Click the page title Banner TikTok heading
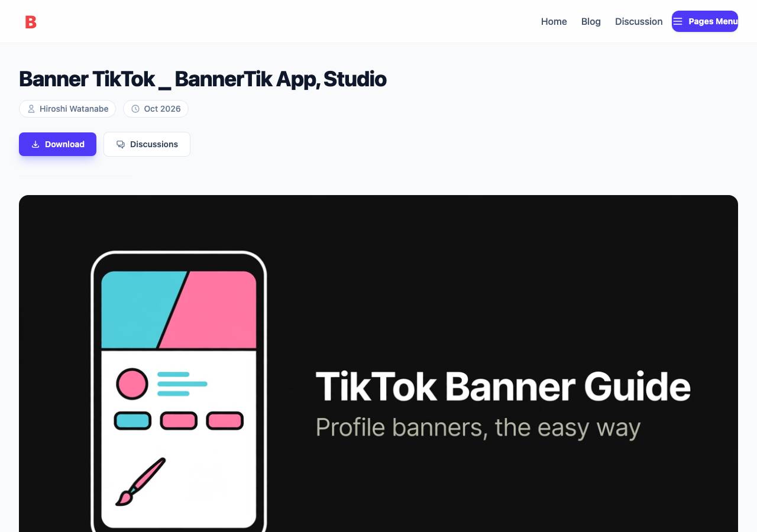This screenshot has height=532, width=757. pos(203,79)
